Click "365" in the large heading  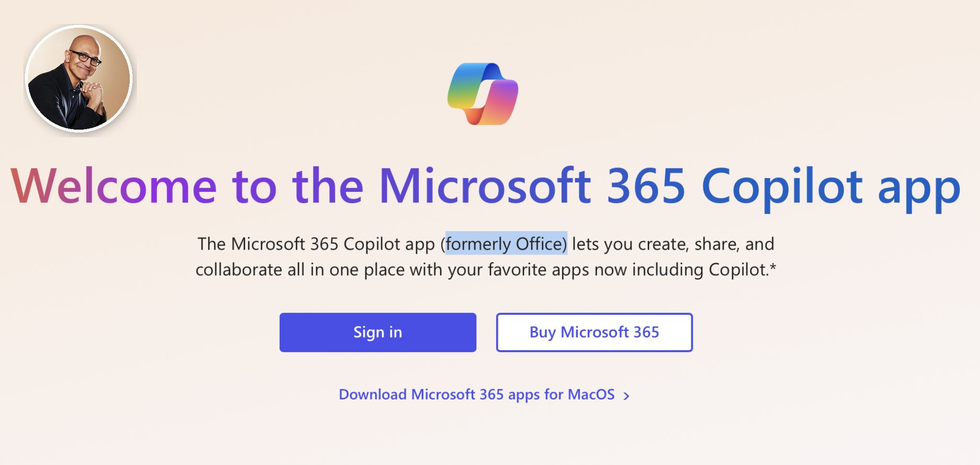[x=646, y=187]
